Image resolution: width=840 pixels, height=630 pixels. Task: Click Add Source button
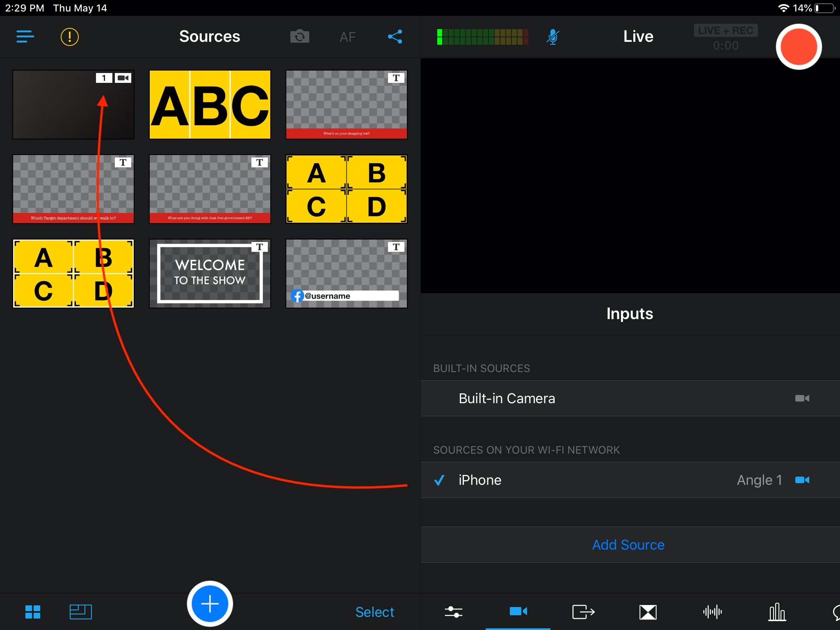[630, 545]
